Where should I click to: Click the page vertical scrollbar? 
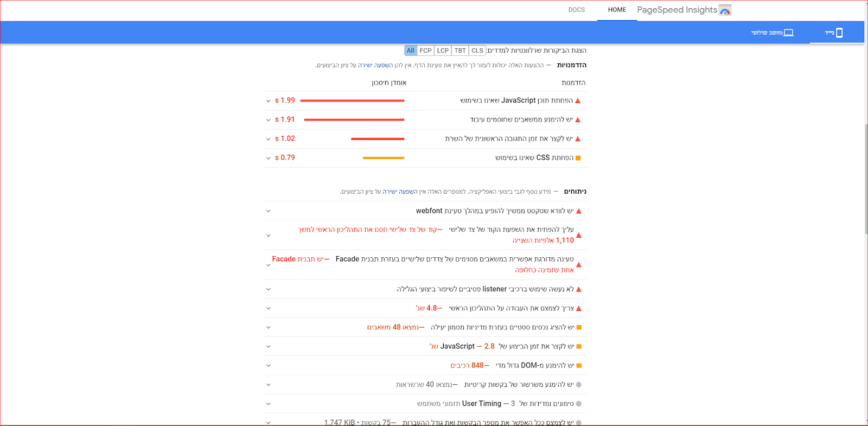pyautogui.click(x=866, y=179)
